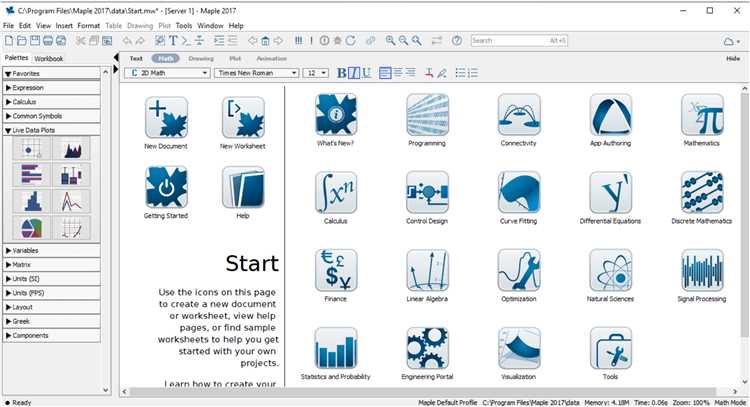The width and height of the screenshot is (750, 407).
Task: Restart Maple server with circular arrow icon
Action: 351,41
